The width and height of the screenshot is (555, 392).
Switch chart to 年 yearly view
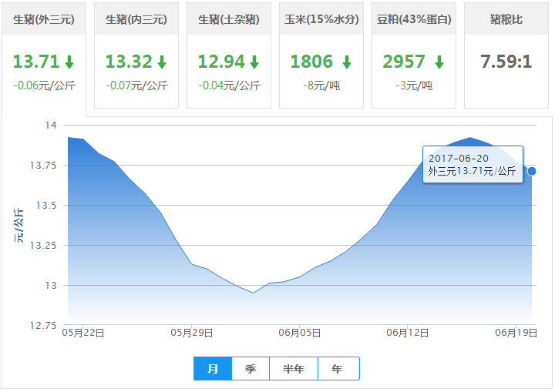click(x=338, y=369)
